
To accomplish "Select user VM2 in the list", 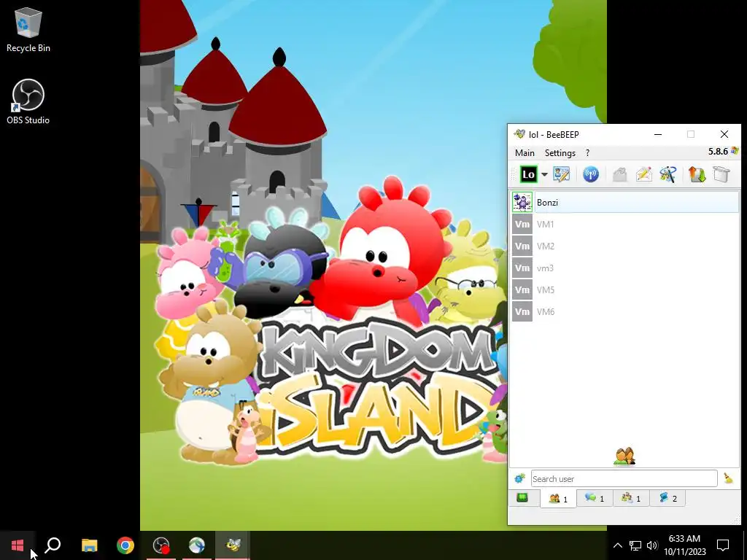I will [624, 246].
